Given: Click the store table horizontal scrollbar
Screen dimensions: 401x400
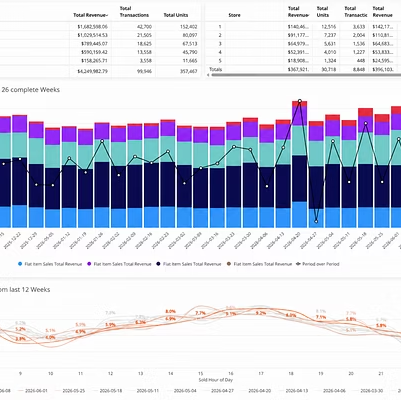Looking at the screenshot, I should [306, 75].
